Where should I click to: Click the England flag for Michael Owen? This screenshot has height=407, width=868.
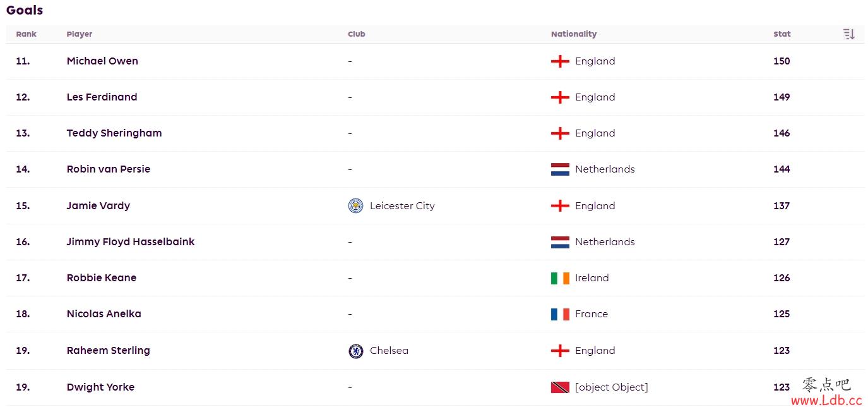[560, 61]
